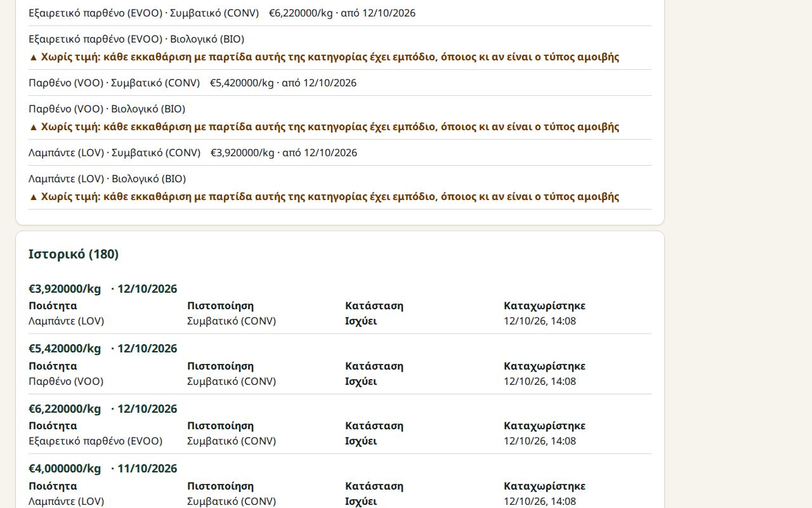Click the Λαμπάντε (LOV) · Βιολογικό (BIO) label
This screenshot has width=812, height=508.
click(x=107, y=178)
